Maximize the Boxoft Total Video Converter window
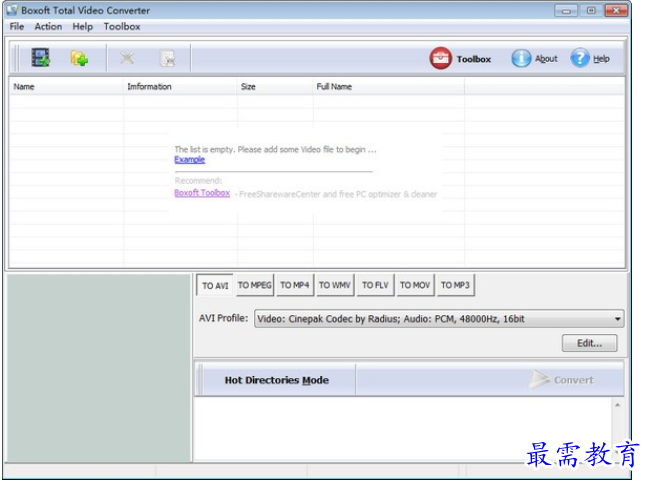This screenshot has height=486, width=648. (591, 10)
